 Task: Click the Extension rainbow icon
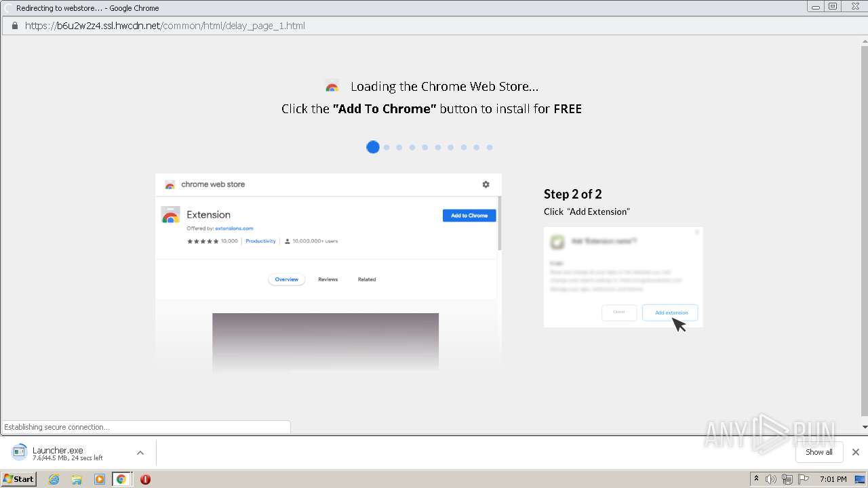tap(170, 216)
